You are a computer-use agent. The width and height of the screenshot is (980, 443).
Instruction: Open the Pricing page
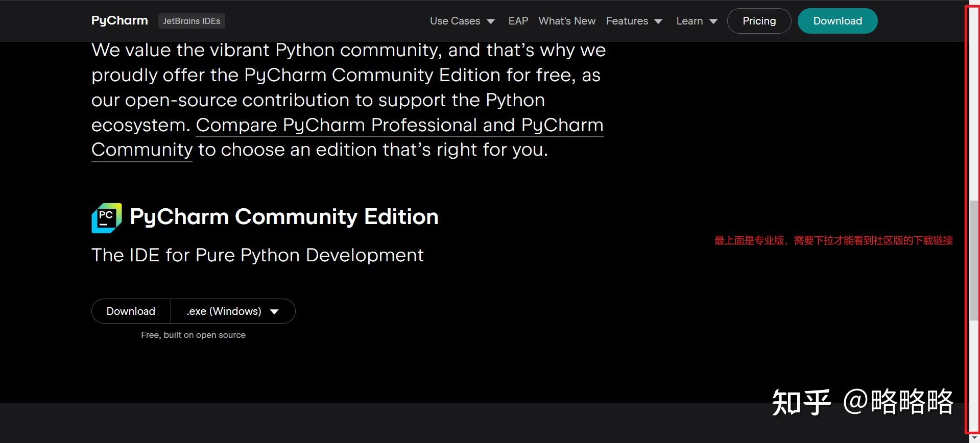pyautogui.click(x=759, y=21)
